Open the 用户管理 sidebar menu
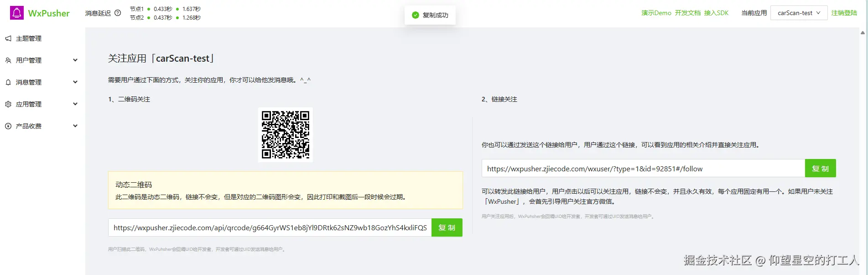 tap(42, 60)
